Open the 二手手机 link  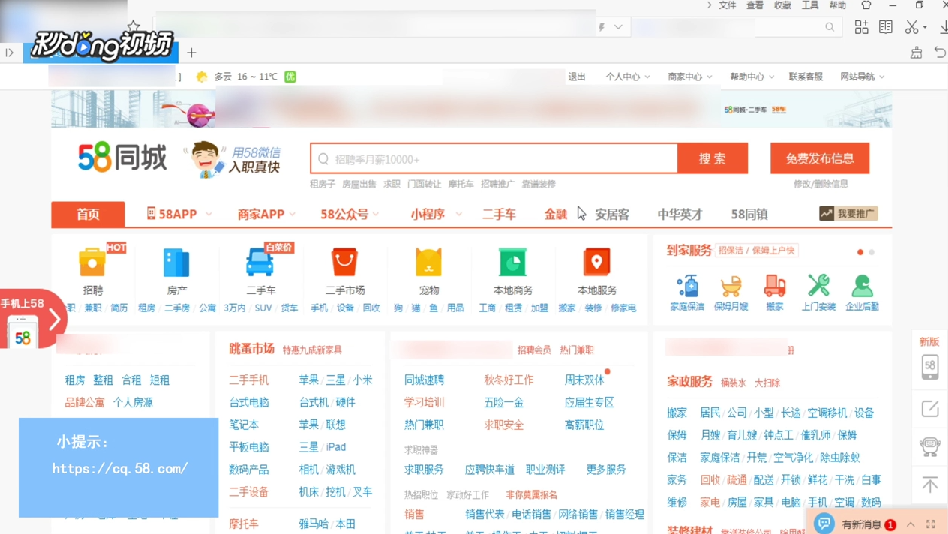pos(249,380)
